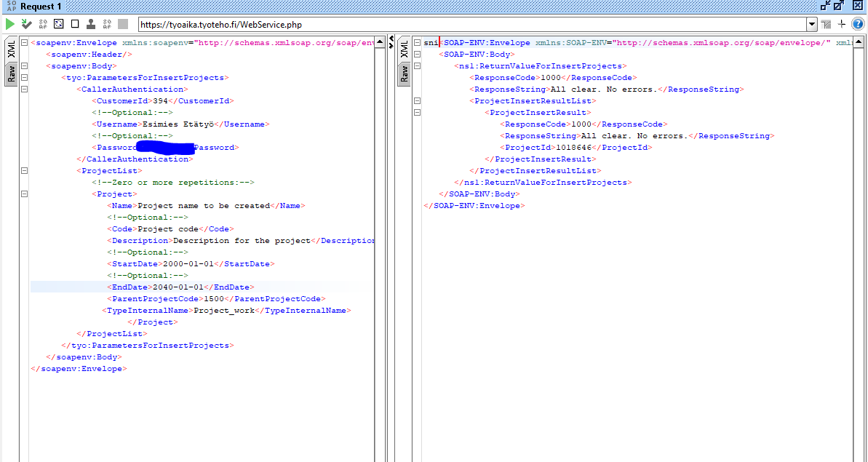
Task: Cancel running request gray square
Action: click(123, 24)
